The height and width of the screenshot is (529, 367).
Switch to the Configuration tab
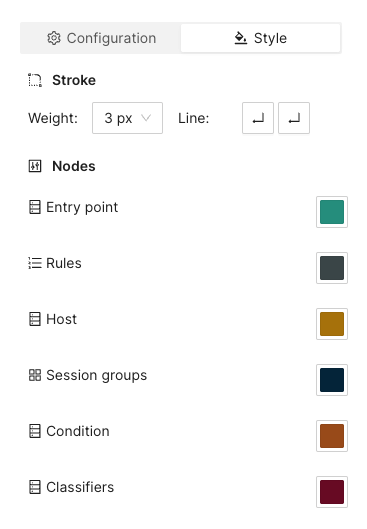pyautogui.click(x=101, y=38)
